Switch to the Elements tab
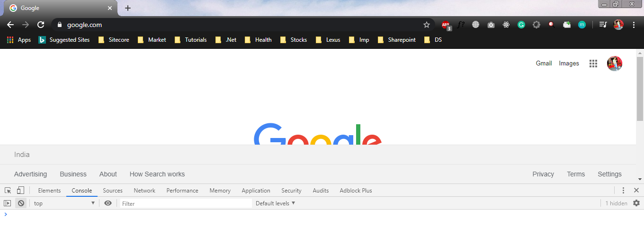Image resolution: width=644 pixels, height=239 pixels. tap(49, 191)
